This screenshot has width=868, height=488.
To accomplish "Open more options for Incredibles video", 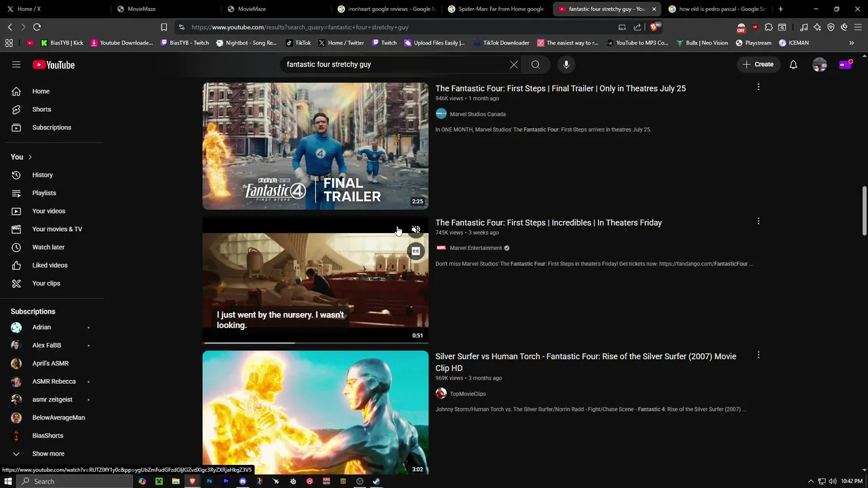I will click(758, 221).
